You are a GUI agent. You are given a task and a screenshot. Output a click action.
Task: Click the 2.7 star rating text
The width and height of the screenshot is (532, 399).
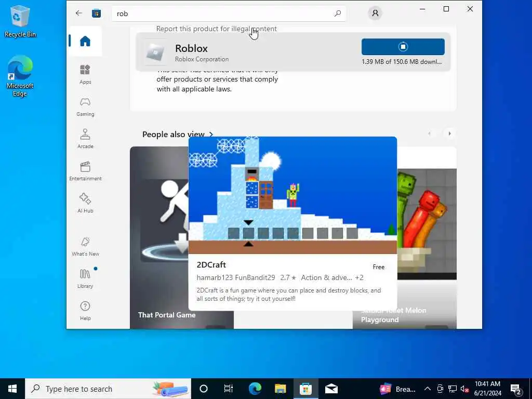(288, 277)
